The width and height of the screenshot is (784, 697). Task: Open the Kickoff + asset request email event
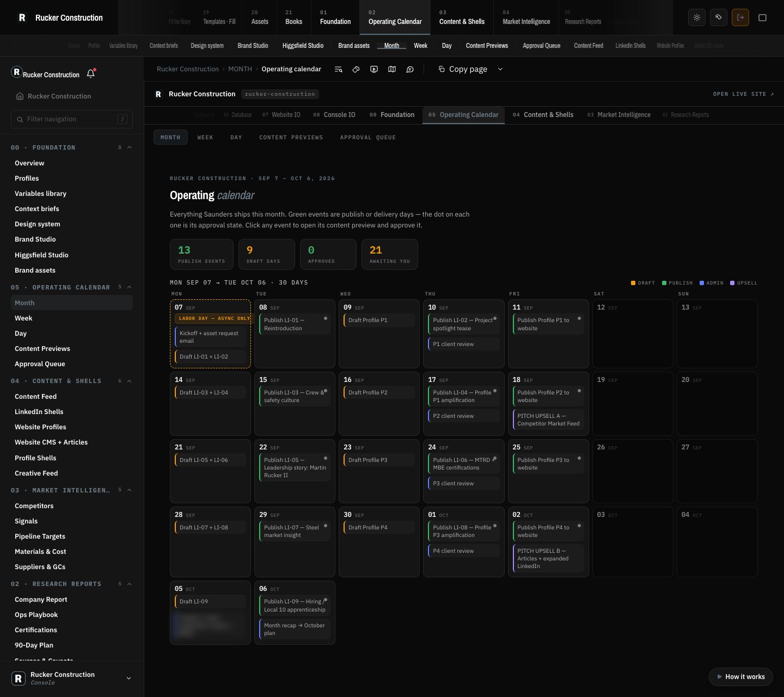pos(210,337)
